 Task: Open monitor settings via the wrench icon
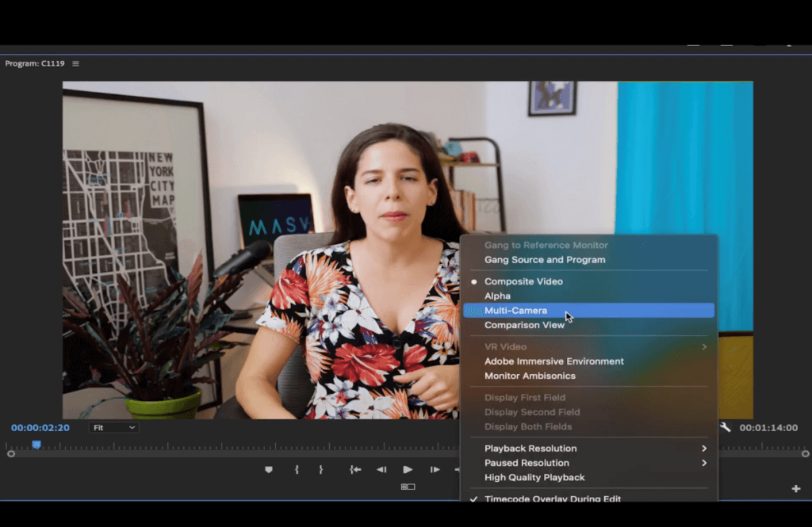pos(726,426)
